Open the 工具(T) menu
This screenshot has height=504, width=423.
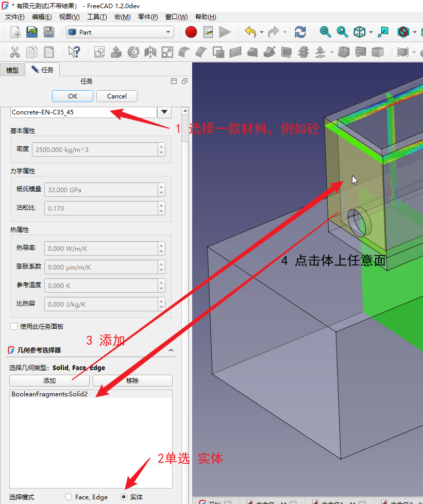pos(97,17)
